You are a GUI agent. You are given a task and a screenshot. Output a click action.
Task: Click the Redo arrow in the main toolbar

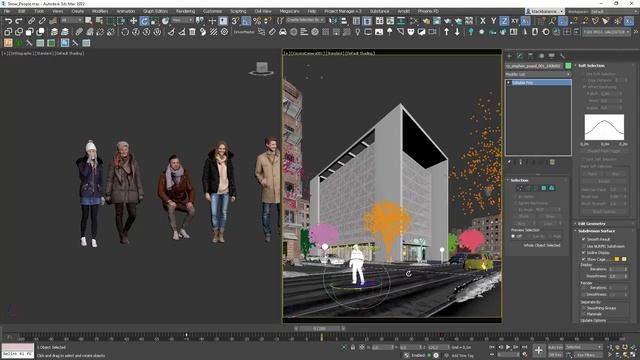pyautogui.click(x=19, y=20)
